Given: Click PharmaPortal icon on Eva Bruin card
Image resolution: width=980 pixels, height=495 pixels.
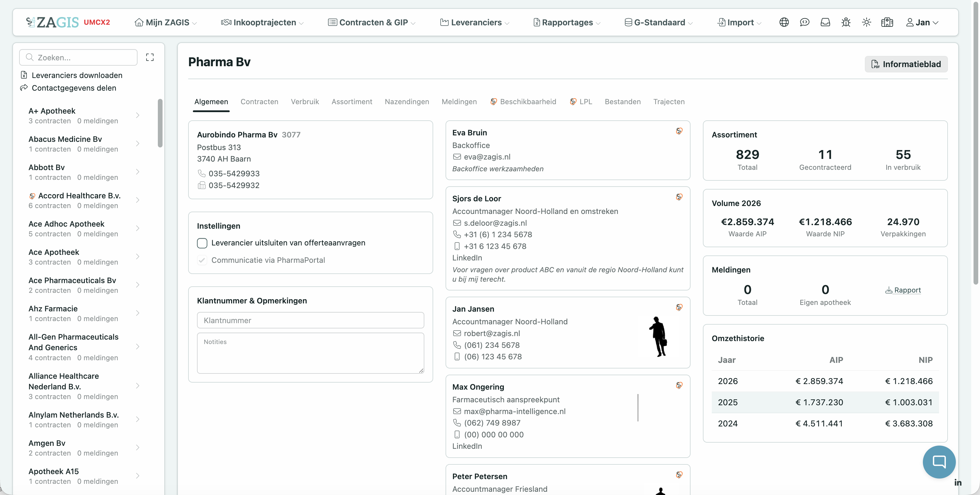Looking at the screenshot, I should coord(679,131).
